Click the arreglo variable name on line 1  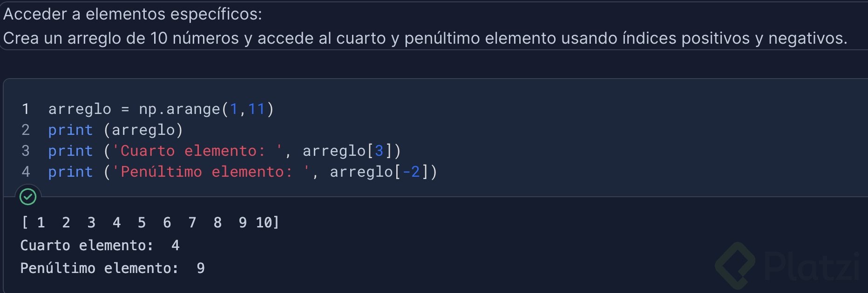pos(80,109)
